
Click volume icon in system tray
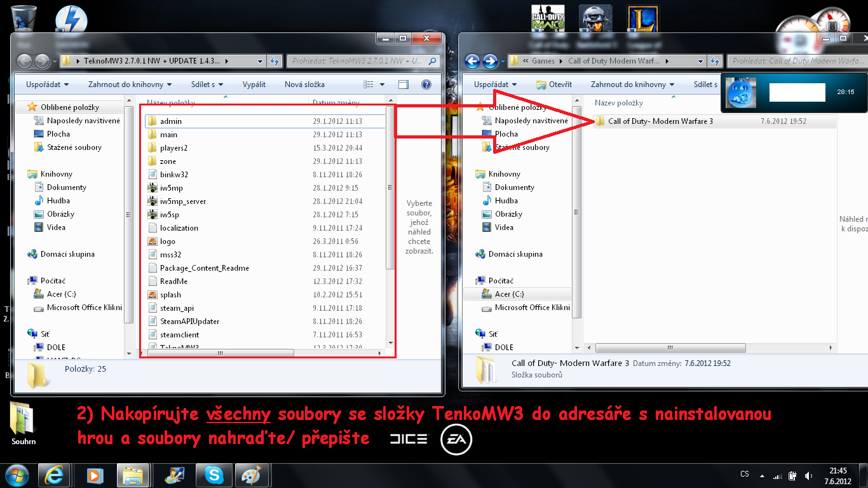(x=808, y=475)
